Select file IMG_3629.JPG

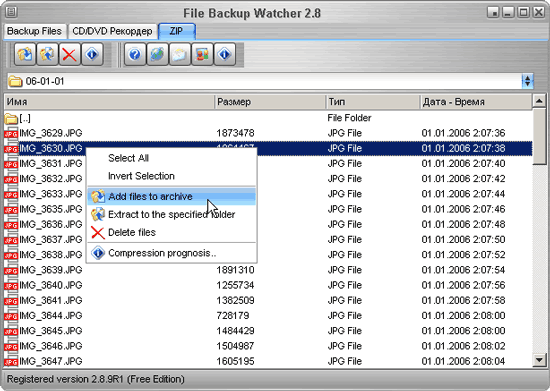[x=51, y=133]
